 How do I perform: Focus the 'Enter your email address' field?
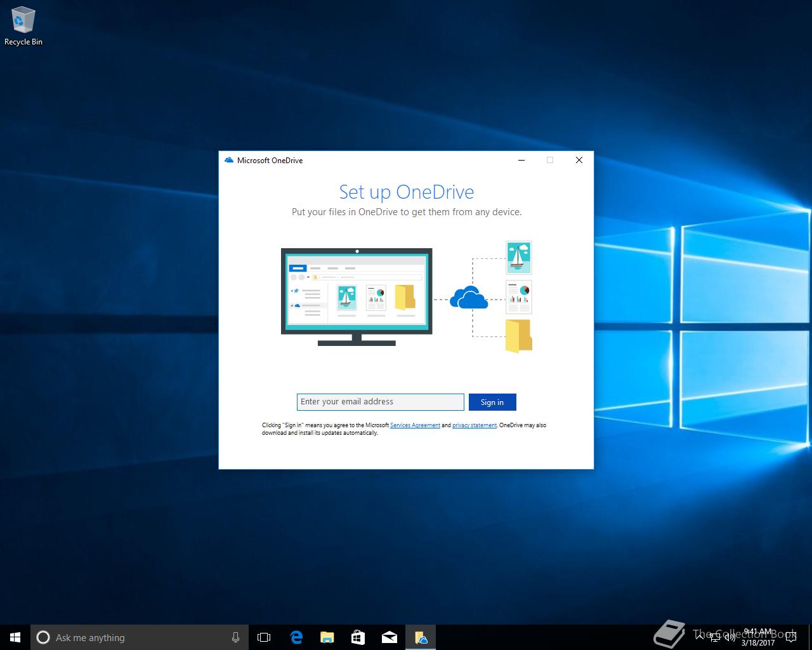point(381,402)
